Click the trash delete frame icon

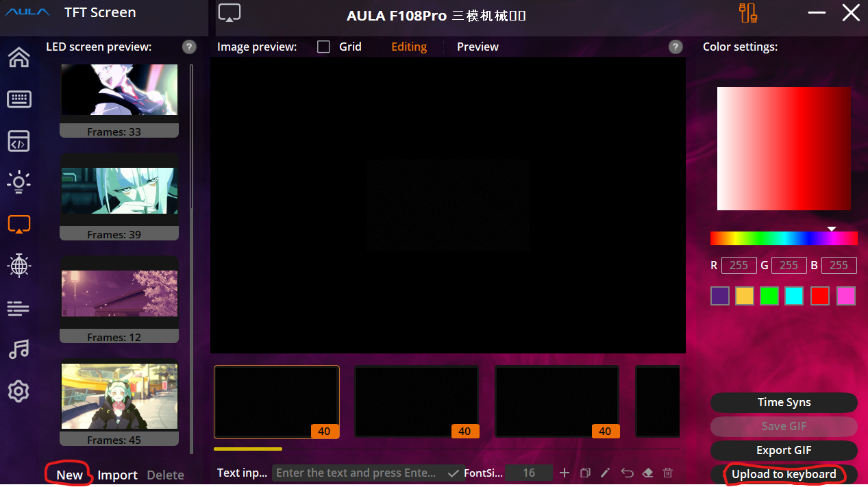[668, 473]
